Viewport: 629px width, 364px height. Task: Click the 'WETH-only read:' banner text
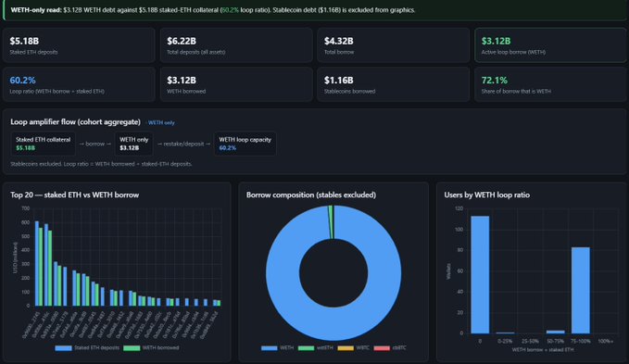36,10
